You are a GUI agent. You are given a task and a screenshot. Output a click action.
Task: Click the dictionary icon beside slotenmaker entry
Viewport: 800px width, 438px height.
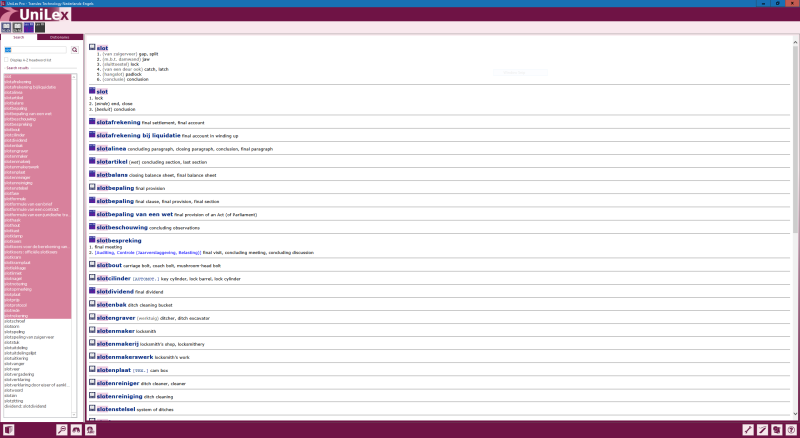(x=92, y=330)
